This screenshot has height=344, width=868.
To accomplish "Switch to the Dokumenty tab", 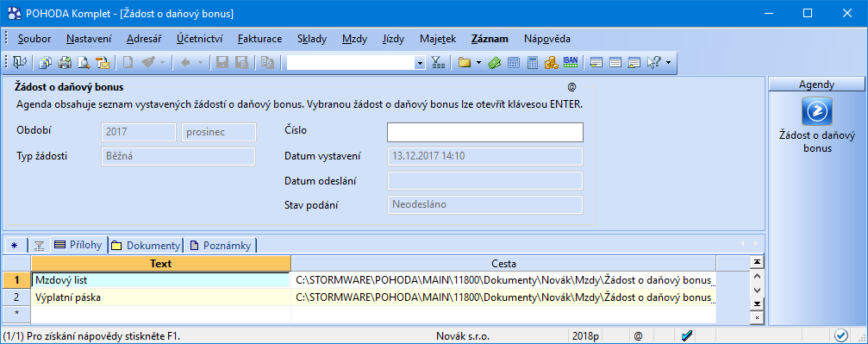I will click(147, 246).
